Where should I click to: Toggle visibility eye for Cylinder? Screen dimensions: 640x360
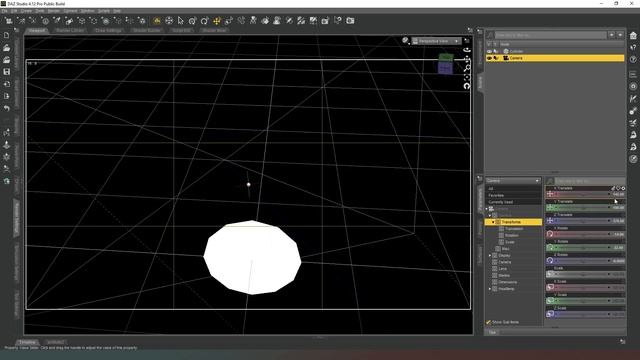(x=489, y=51)
